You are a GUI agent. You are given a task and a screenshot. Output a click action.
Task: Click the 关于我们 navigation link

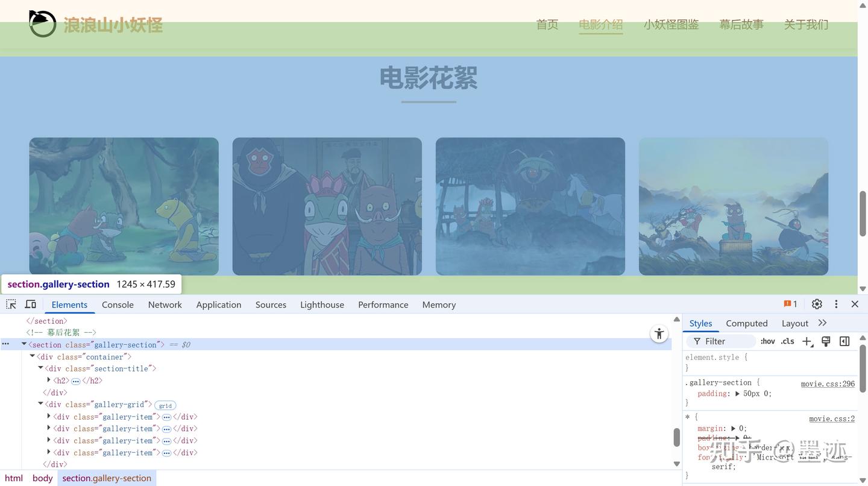point(806,25)
